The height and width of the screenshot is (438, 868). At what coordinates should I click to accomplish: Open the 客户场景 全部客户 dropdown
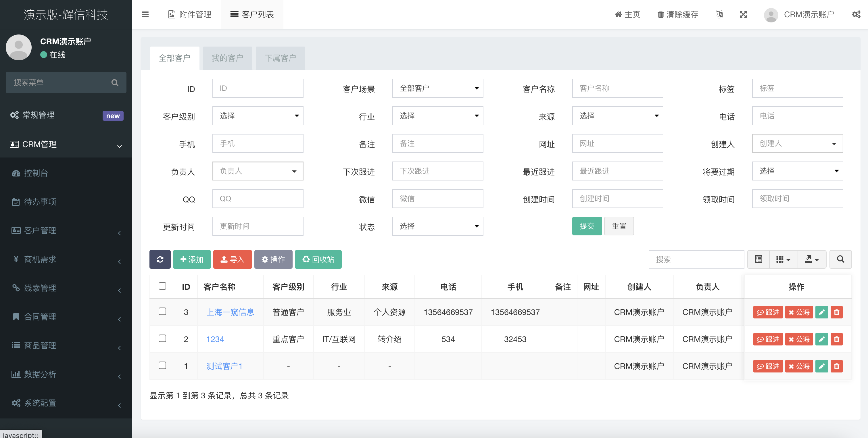[437, 88]
